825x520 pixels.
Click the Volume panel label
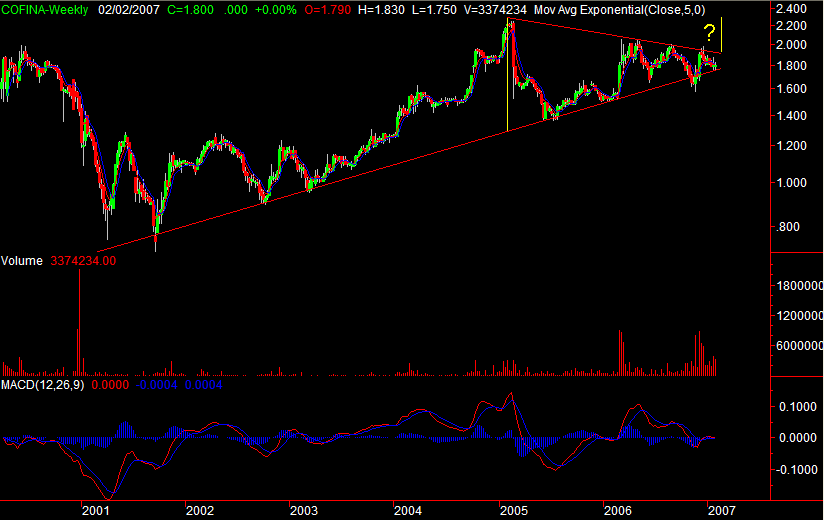click(22, 261)
